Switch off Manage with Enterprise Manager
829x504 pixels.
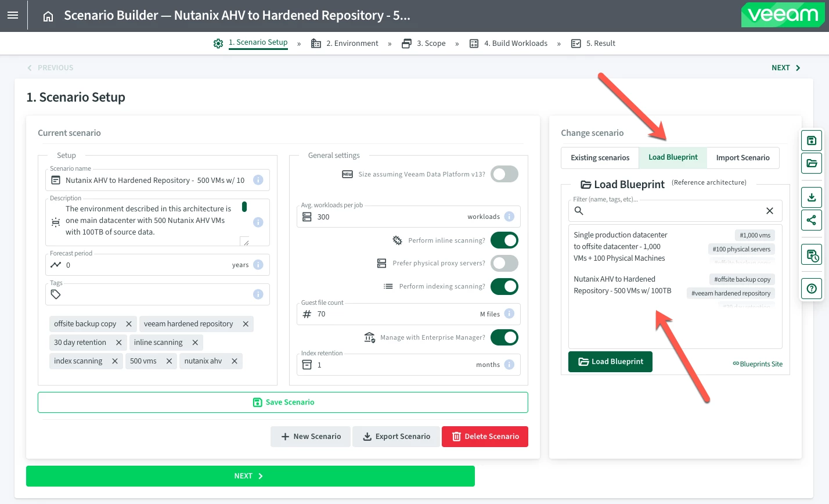click(x=504, y=337)
